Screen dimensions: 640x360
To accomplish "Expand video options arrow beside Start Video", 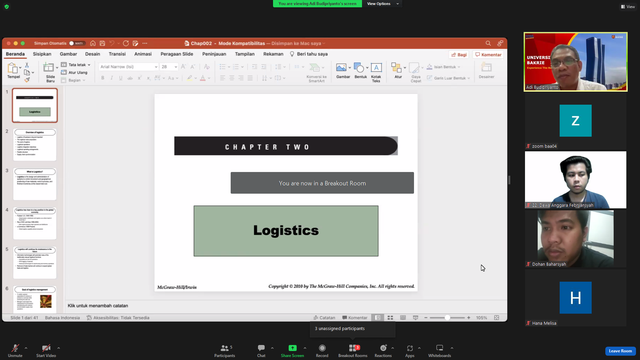I will tap(58, 348).
